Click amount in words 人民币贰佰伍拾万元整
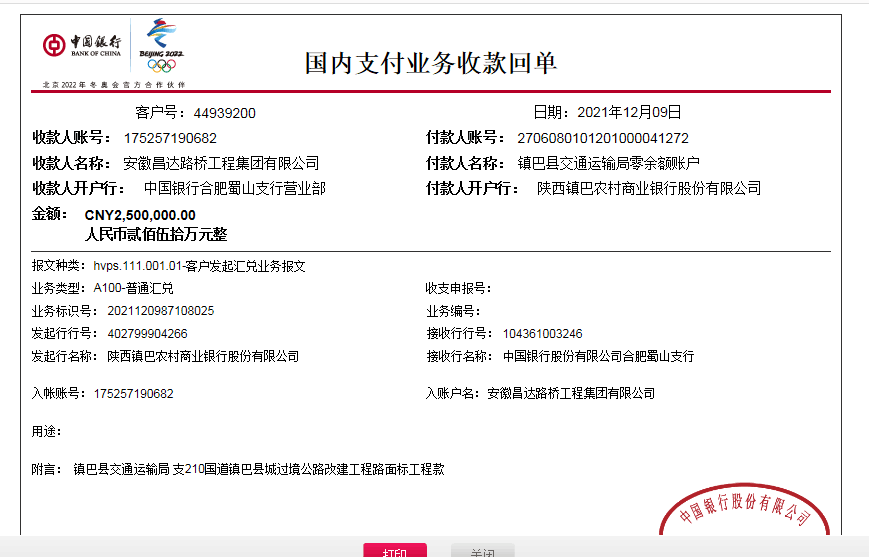The image size is (869, 557). point(156,234)
